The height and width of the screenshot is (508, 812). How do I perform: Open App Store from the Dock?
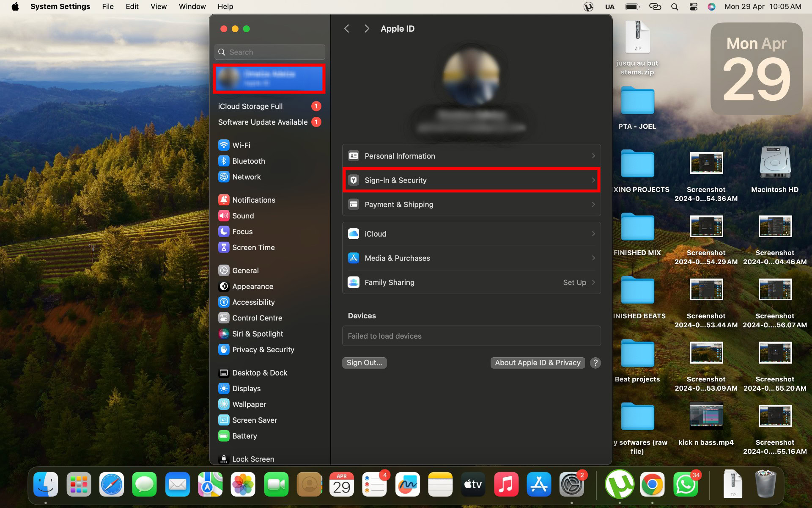[539, 484]
